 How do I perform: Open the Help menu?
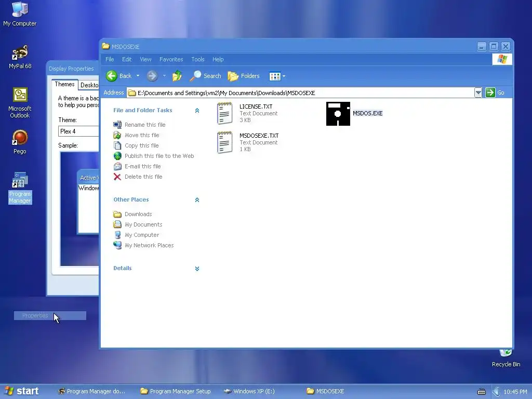pyautogui.click(x=218, y=59)
